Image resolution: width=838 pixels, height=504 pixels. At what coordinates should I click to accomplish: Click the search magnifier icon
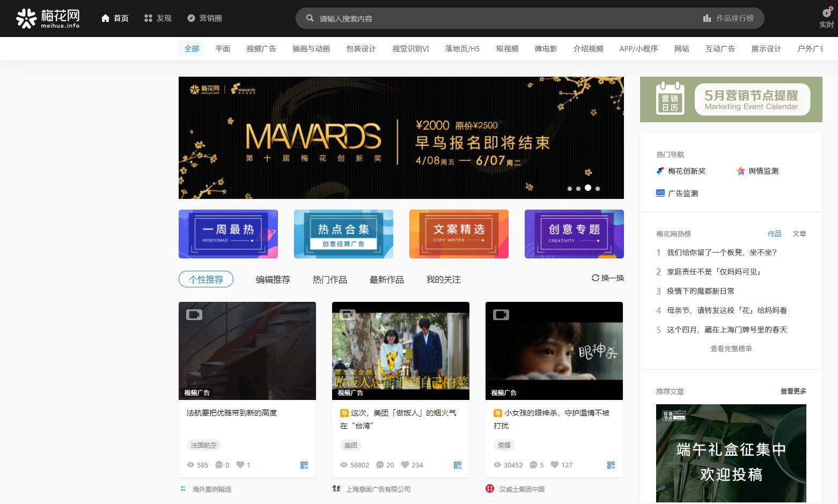(x=310, y=18)
